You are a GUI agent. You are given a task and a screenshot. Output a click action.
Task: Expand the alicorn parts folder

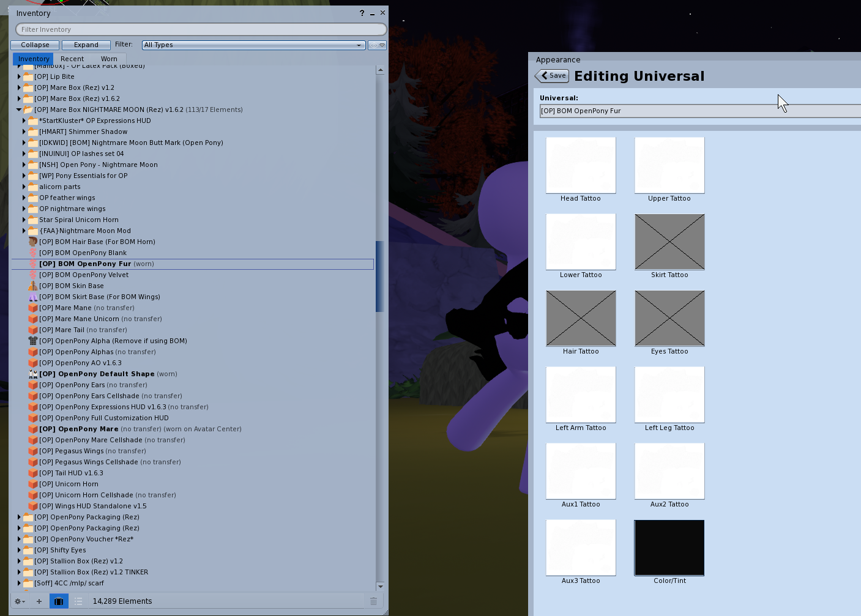(x=24, y=187)
